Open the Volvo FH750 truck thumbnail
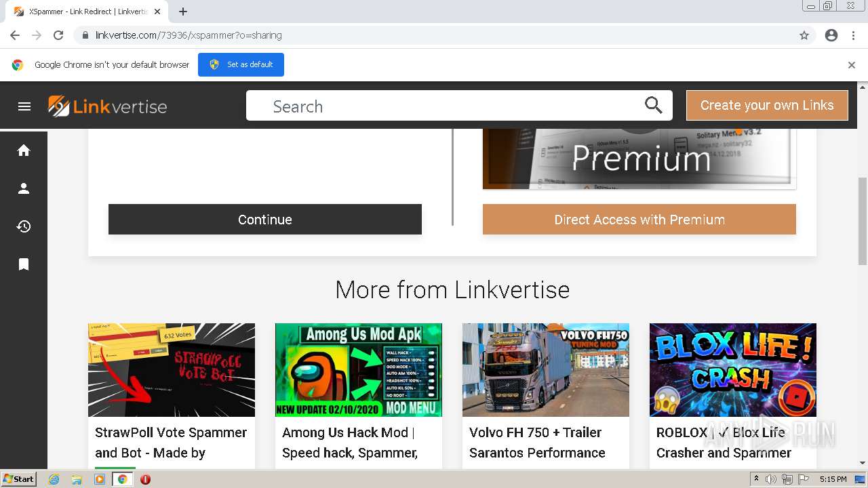The image size is (868, 488). pos(546,370)
